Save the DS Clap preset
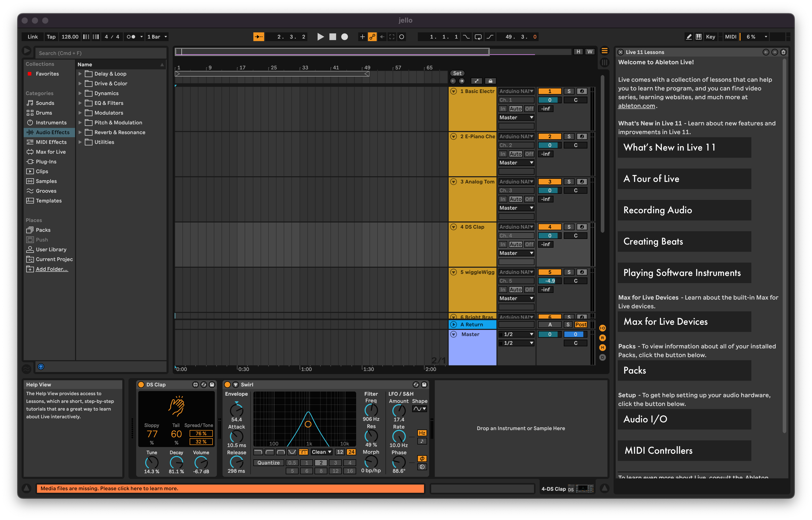812x520 pixels. coord(212,385)
